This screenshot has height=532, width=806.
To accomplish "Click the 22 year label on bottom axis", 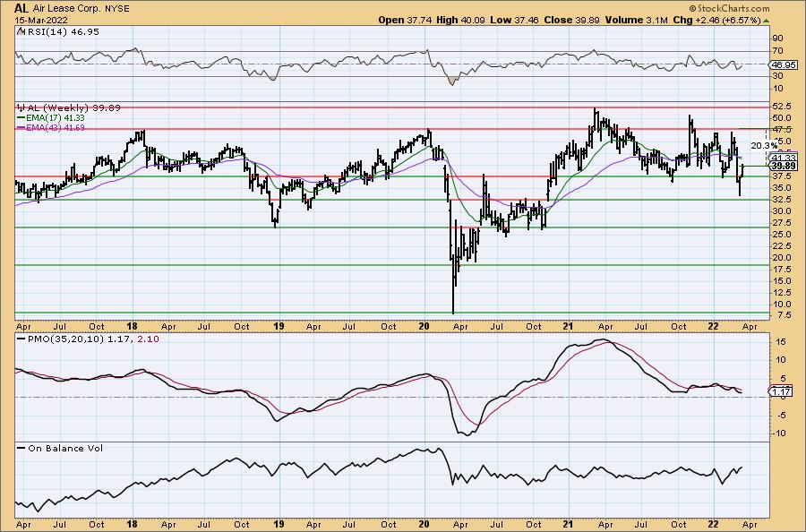I will (x=713, y=524).
